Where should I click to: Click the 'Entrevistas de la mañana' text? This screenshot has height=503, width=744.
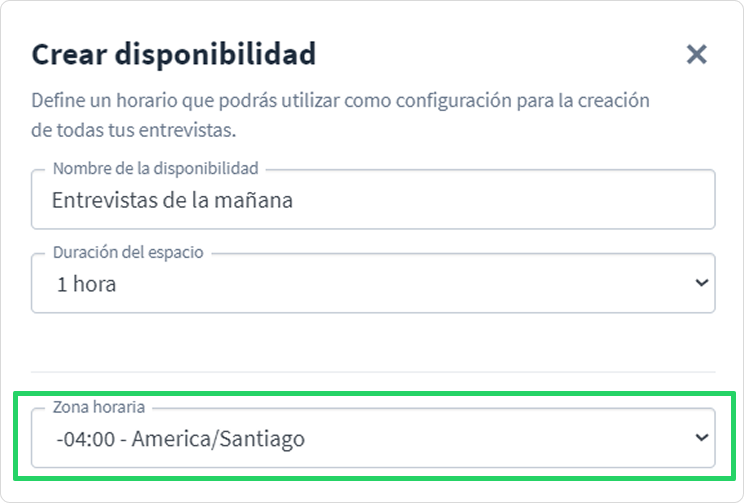tap(172, 200)
